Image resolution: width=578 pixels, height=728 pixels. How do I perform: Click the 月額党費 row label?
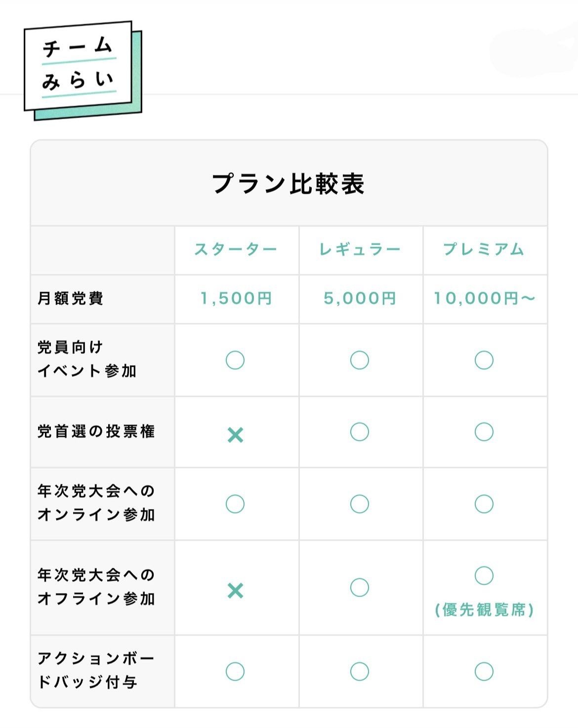tap(70, 299)
